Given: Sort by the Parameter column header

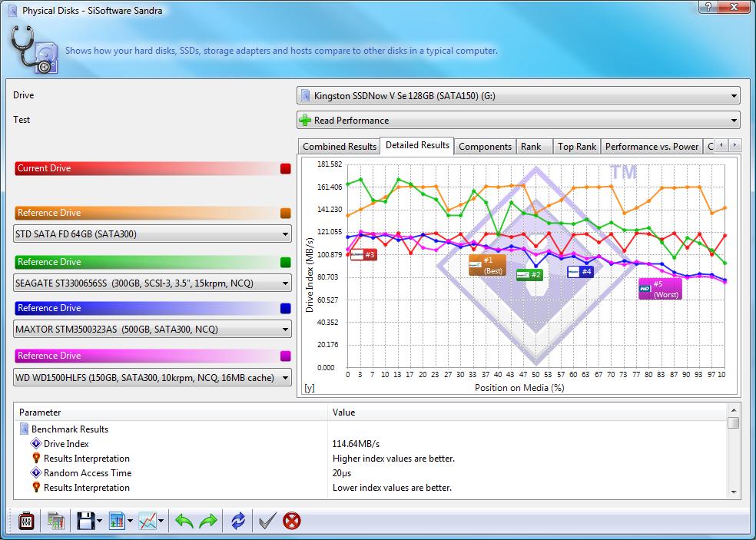Looking at the screenshot, I should (x=171, y=412).
